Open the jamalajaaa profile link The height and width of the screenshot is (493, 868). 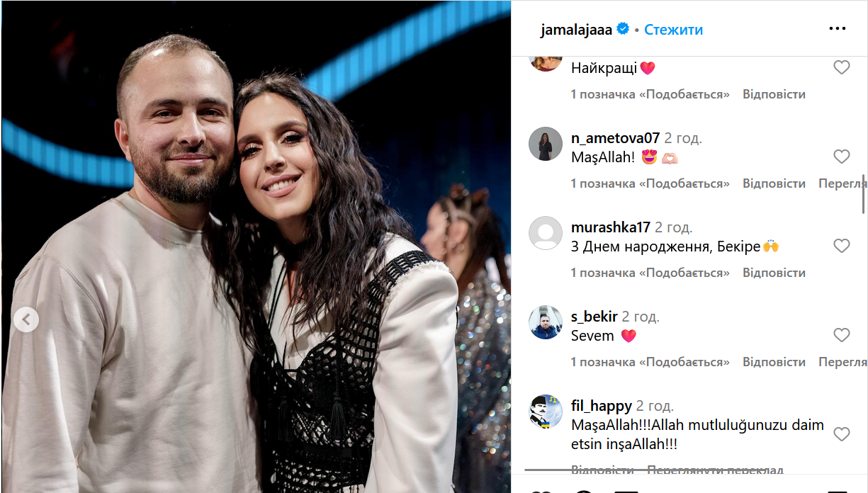(x=576, y=30)
